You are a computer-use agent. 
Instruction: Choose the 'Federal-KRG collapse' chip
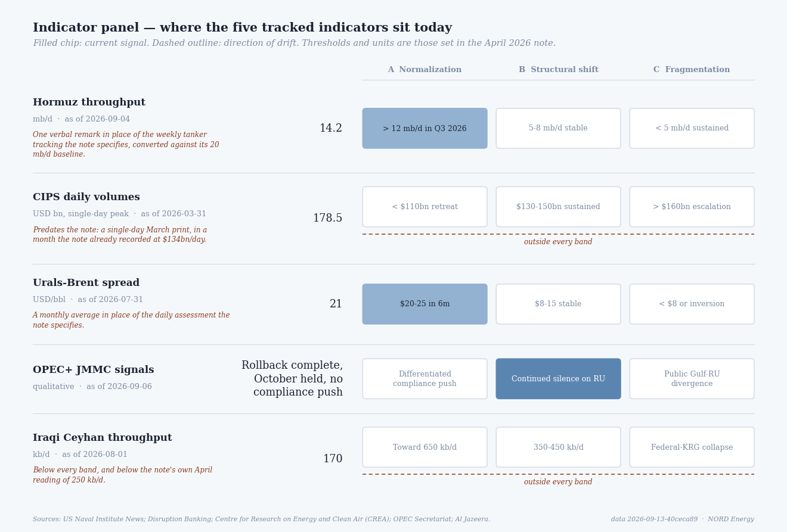[692, 447]
